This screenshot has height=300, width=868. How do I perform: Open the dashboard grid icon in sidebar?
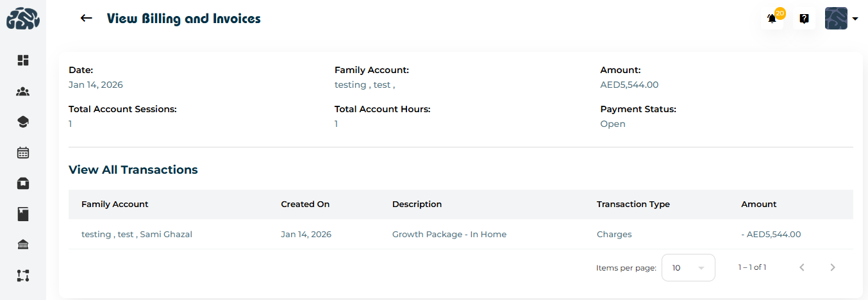tap(23, 60)
